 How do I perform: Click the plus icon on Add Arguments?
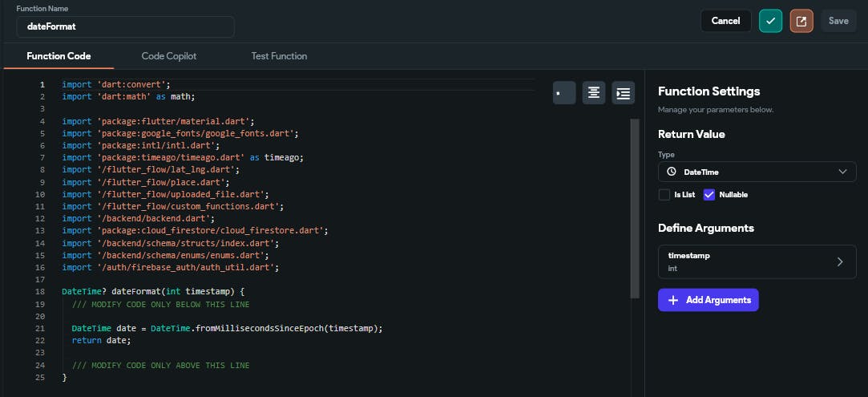673,300
